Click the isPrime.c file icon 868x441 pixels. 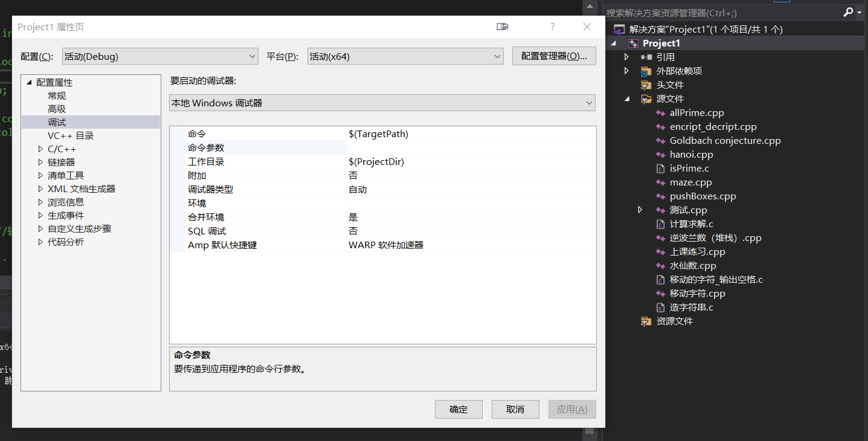pyautogui.click(x=660, y=169)
